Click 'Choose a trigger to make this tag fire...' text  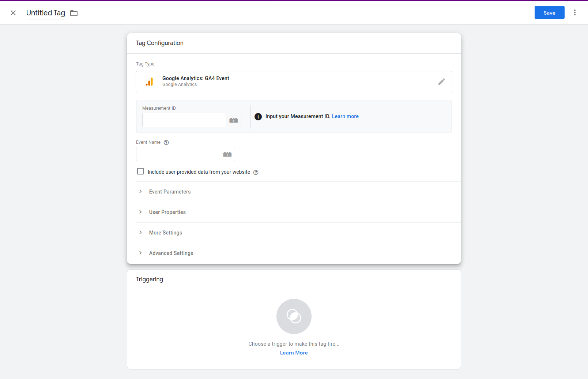pyautogui.click(x=294, y=344)
